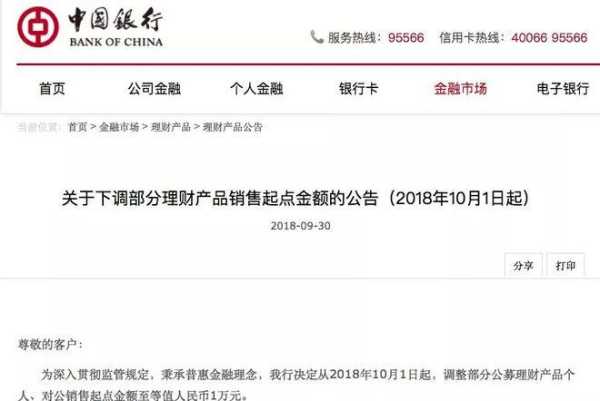Click the 中国银行 calligraphy brand text
The width and height of the screenshot is (600, 401).
[116, 20]
